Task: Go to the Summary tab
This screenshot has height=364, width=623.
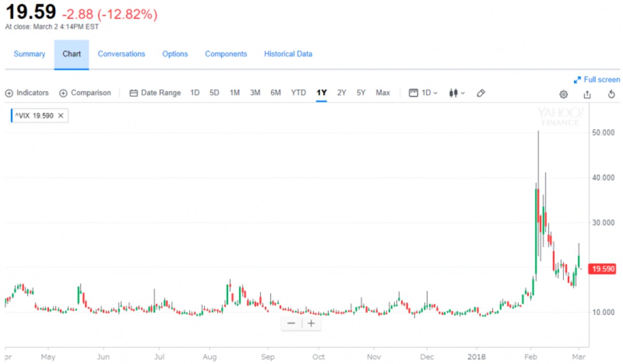Action: 30,54
